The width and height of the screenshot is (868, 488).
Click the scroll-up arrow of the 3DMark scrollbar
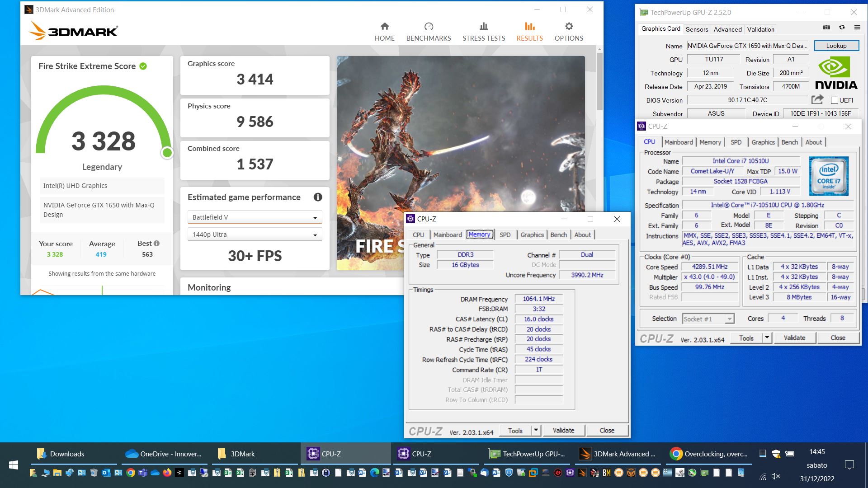coord(599,49)
